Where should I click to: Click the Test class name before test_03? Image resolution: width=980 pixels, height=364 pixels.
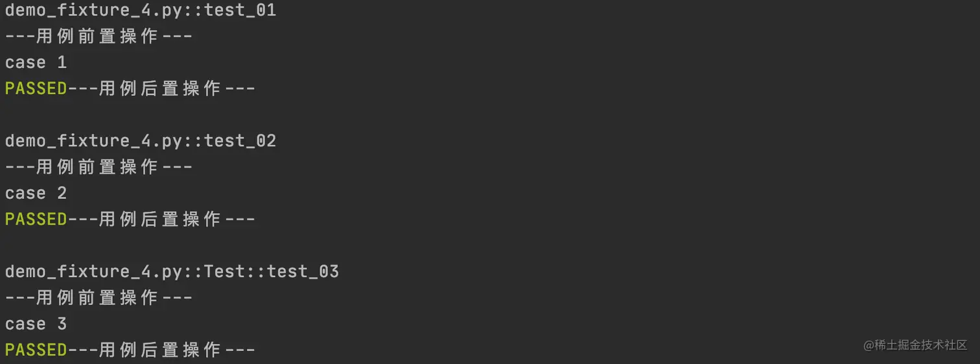224,271
